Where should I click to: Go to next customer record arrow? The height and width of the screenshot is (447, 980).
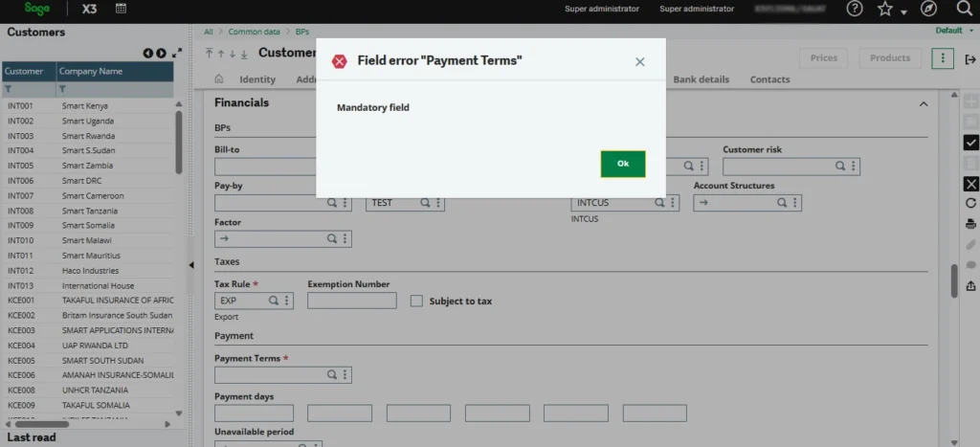pos(233,54)
